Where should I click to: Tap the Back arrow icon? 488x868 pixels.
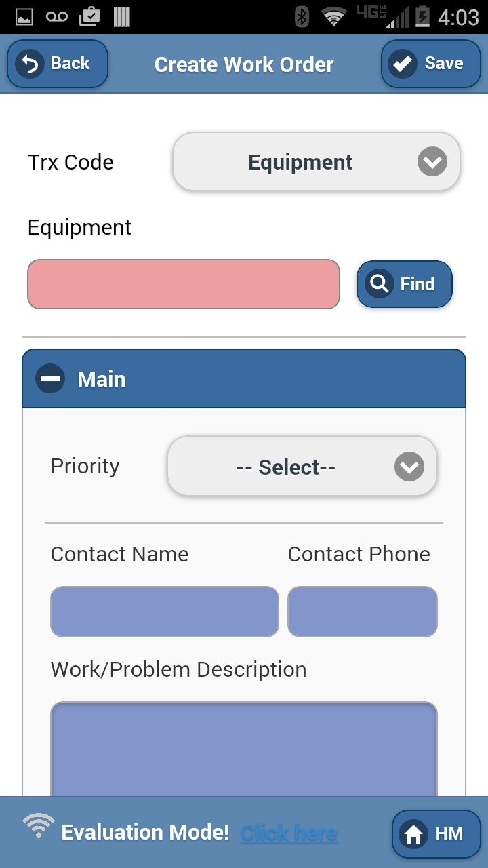coord(30,64)
